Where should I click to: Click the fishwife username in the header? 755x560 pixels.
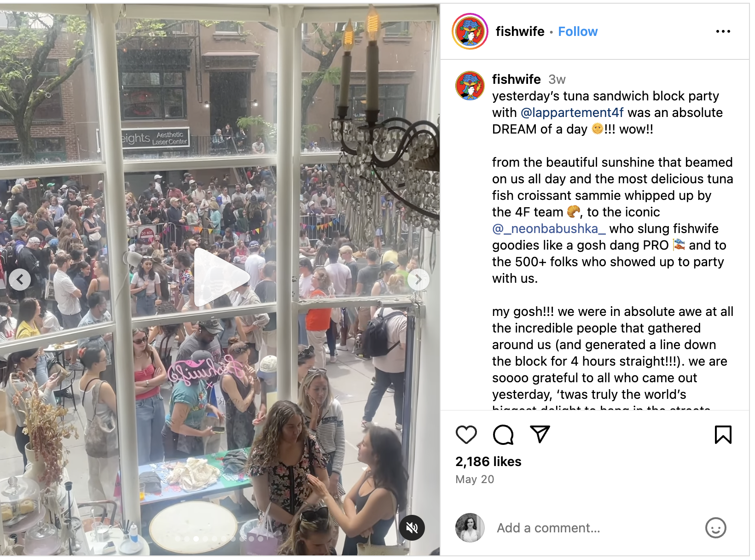(520, 31)
